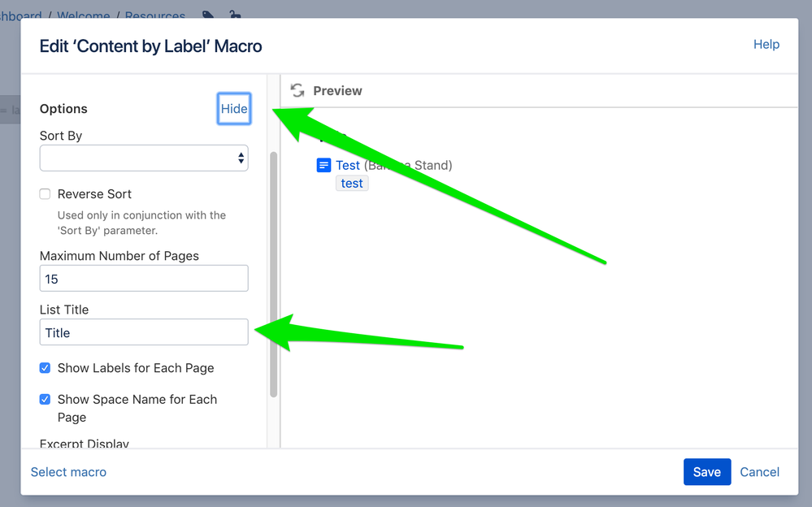Click the options panel scrollbar
The width and height of the screenshot is (812, 507).
273,275
